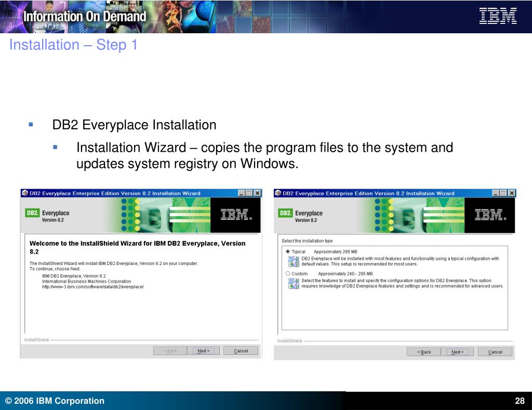
Task: Click 'Select the installation type' label
Action: [x=307, y=241]
